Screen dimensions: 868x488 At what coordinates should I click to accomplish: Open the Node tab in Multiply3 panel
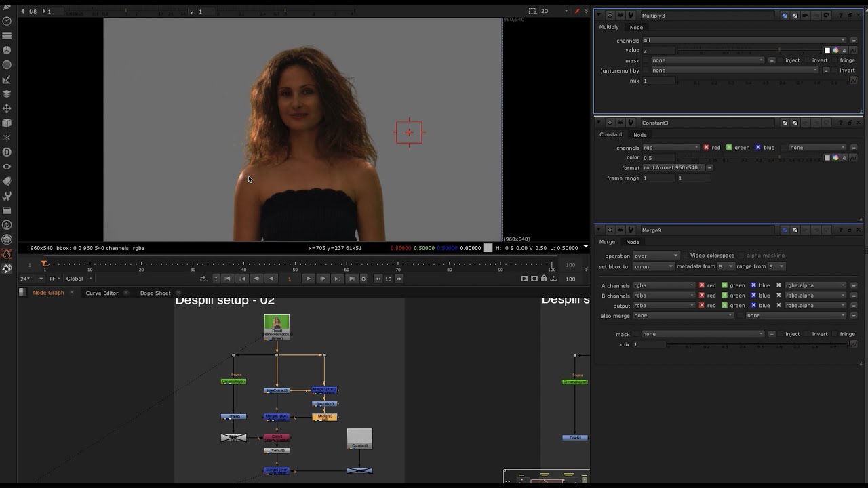click(636, 27)
